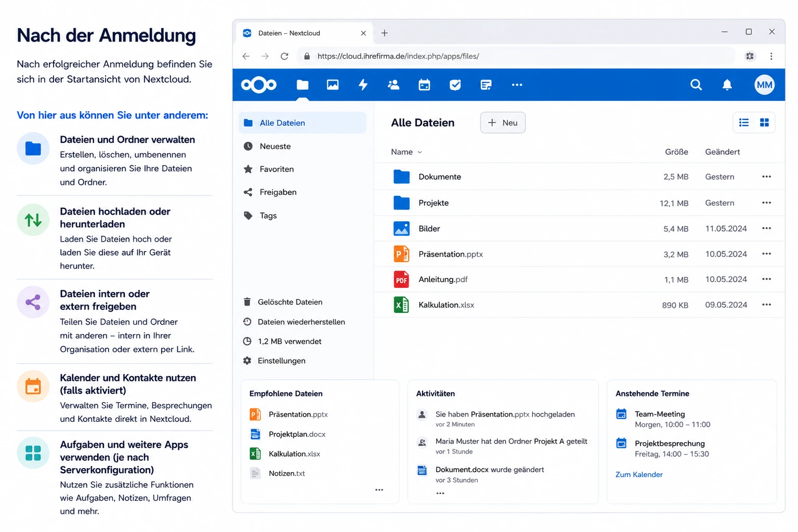Click the search magnifier icon
The width and height of the screenshot is (798, 532).
coord(696,85)
